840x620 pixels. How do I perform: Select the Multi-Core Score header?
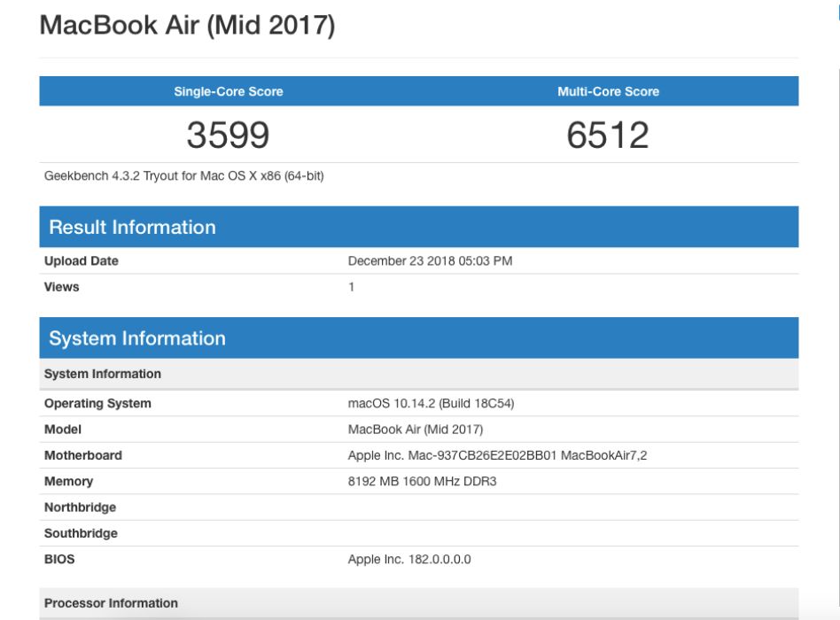[608, 91]
